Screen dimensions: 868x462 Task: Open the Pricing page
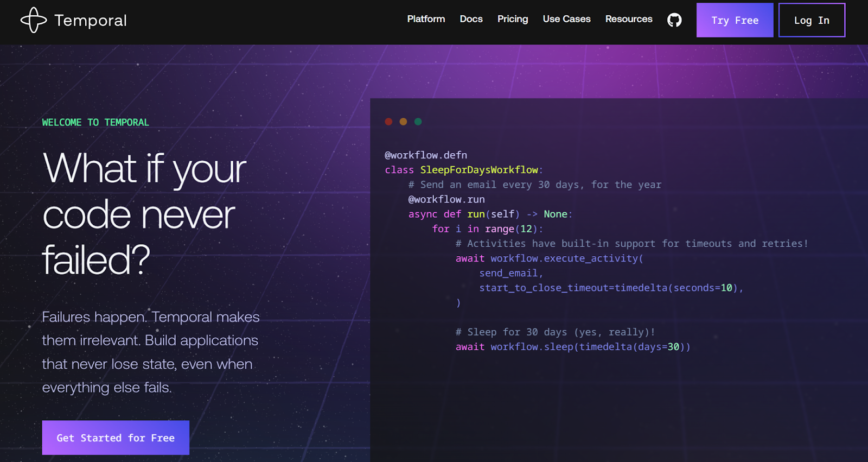(x=513, y=19)
